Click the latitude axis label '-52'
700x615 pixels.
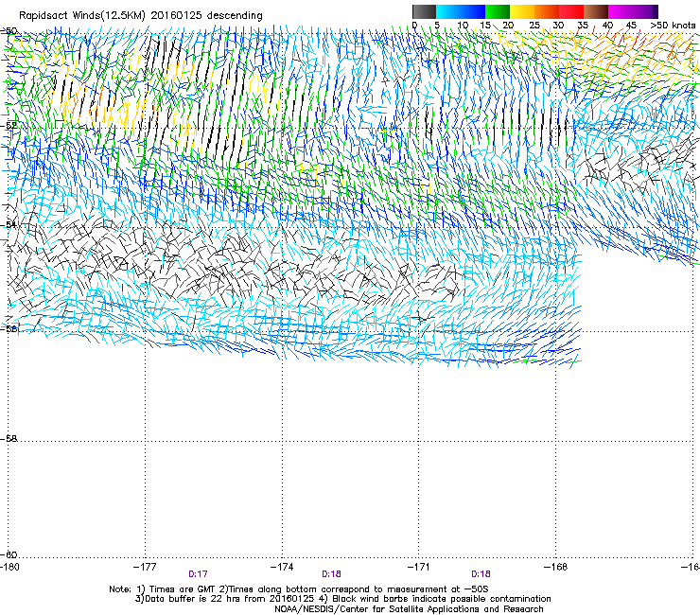click(x=9, y=126)
